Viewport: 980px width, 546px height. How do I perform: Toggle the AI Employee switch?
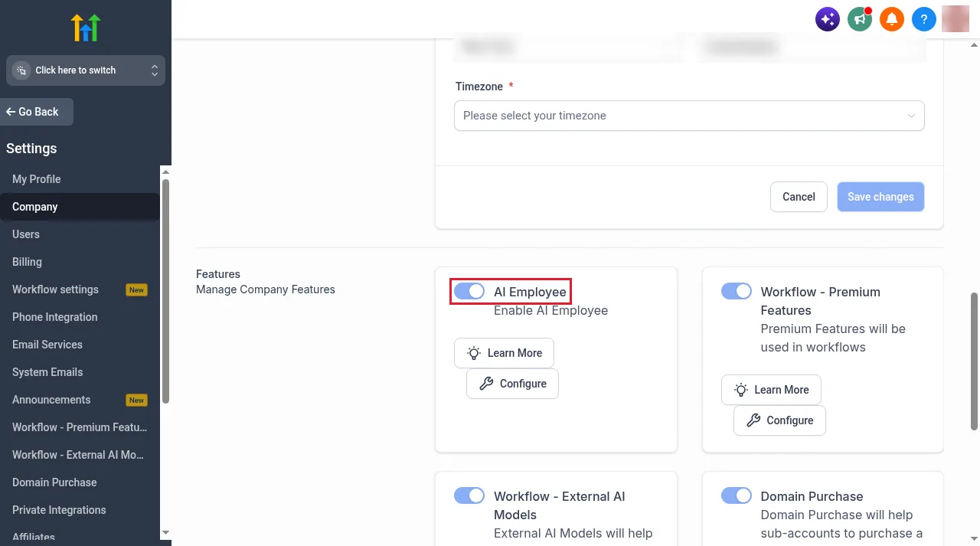click(469, 291)
